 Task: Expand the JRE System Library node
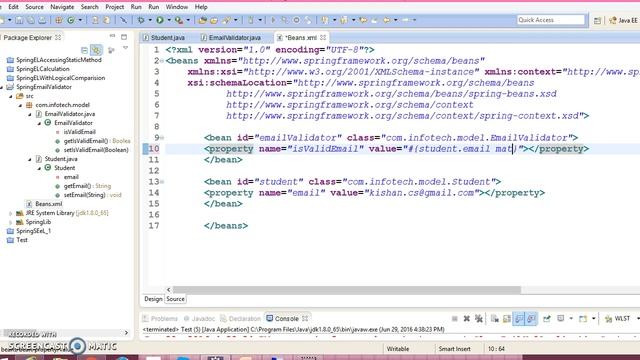[11, 213]
